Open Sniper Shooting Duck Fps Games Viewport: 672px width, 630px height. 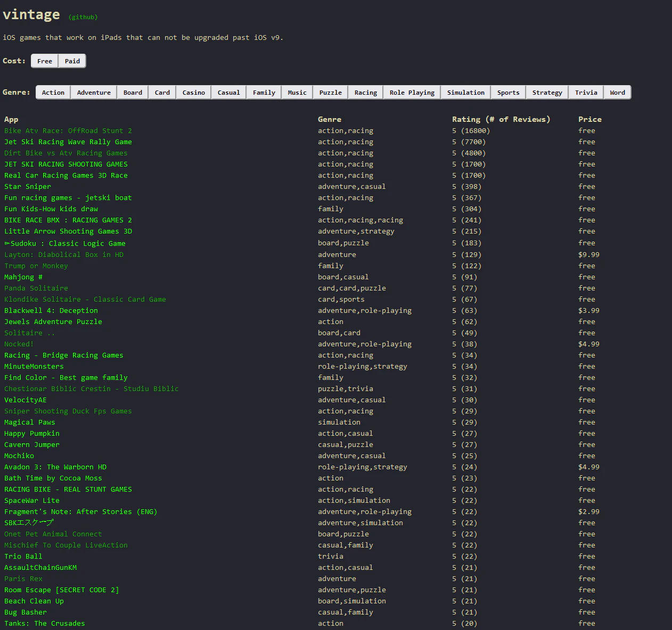(68, 411)
